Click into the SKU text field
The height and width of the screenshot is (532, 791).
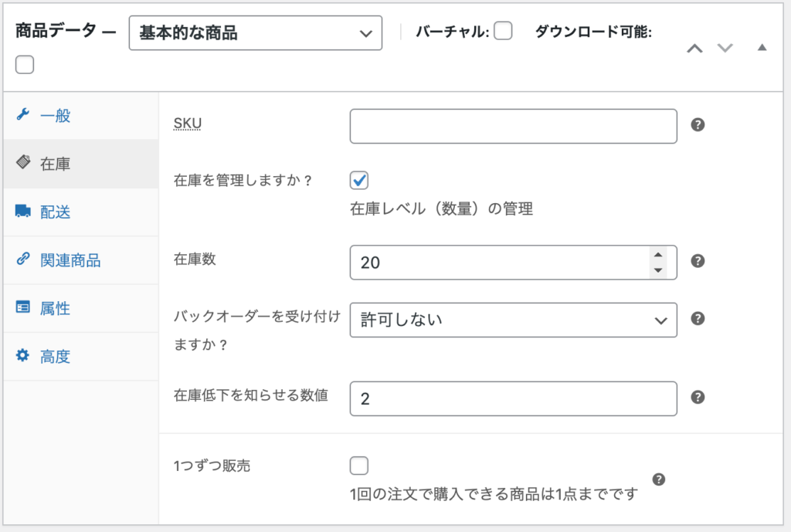514,126
